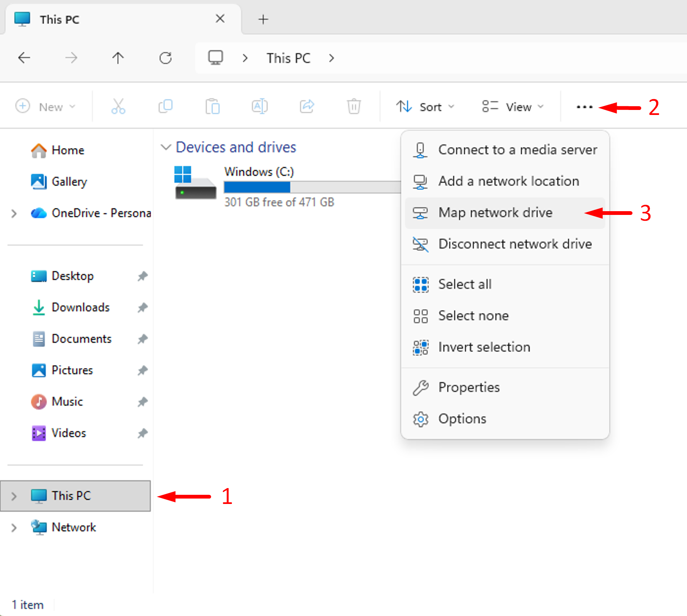Go up one directory level
This screenshot has height=616, width=687.
click(x=118, y=58)
